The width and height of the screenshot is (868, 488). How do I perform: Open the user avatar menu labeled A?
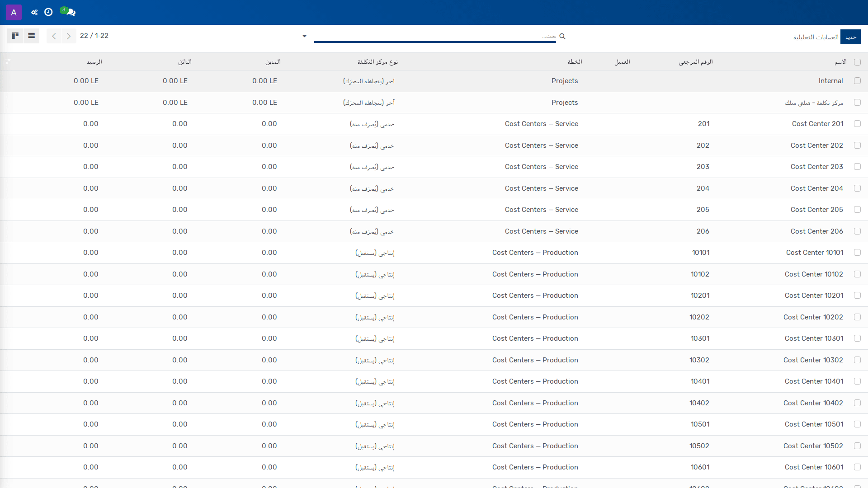pos(14,12)
